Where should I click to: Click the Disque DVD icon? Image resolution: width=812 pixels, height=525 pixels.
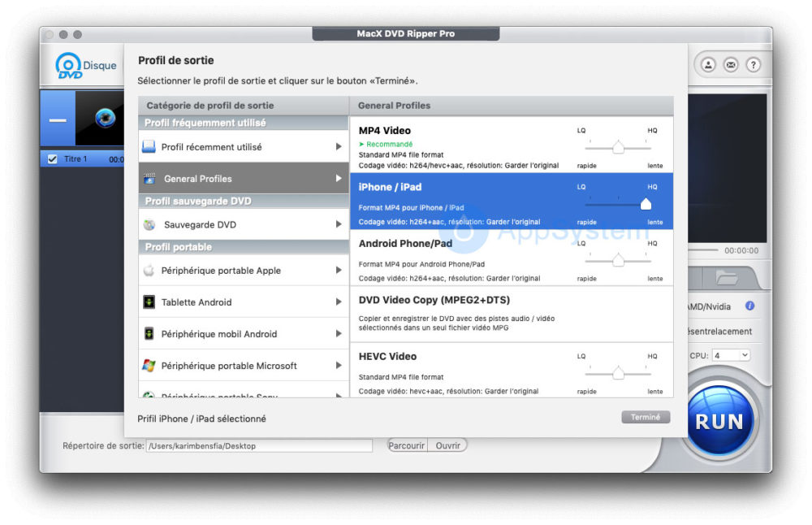point(69,67)
